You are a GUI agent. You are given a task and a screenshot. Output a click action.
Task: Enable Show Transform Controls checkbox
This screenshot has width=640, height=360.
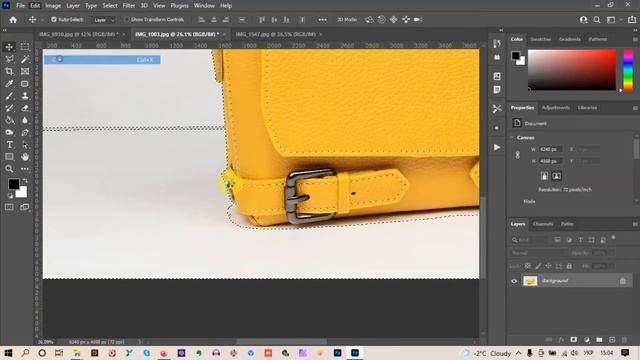(126, 20)
